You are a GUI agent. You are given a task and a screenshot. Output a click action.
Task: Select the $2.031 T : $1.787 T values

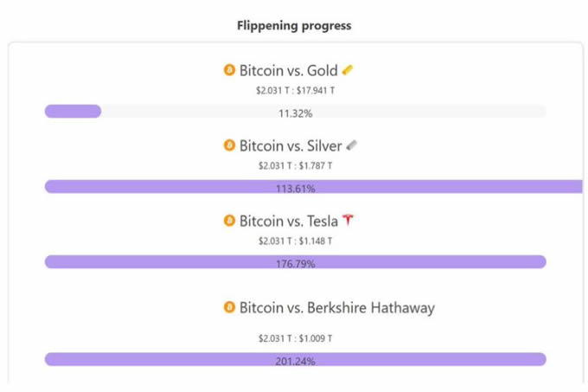[296, 166]
